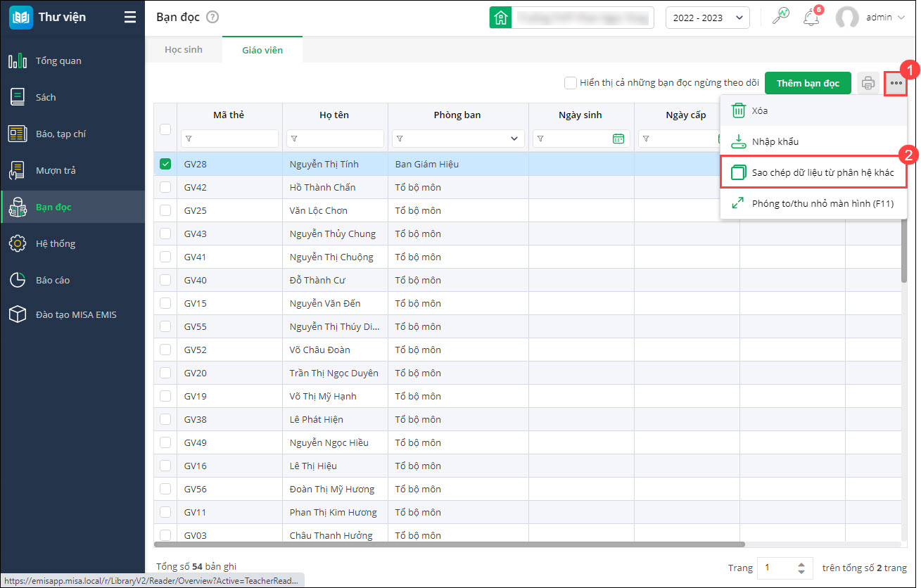
Task: Click the Thư viện app logo icon
Action: [x=20, y=18]
